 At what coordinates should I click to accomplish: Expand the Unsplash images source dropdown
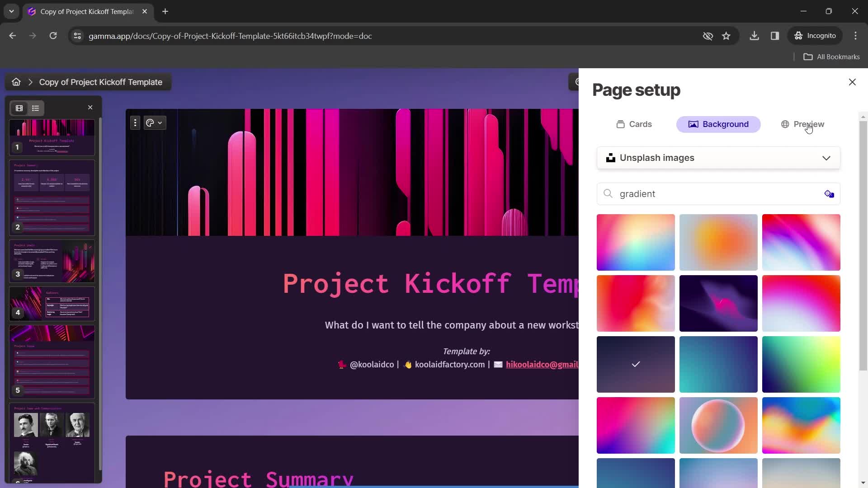pyautogui.click(x=718, y=158)
